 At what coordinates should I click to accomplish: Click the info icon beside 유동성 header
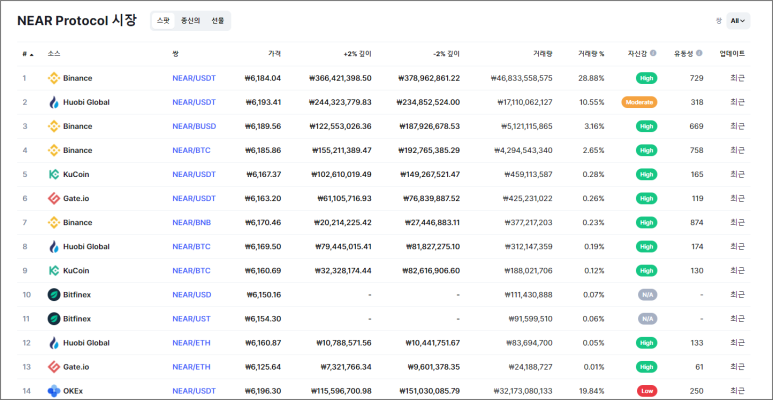[x=699, y=53]
